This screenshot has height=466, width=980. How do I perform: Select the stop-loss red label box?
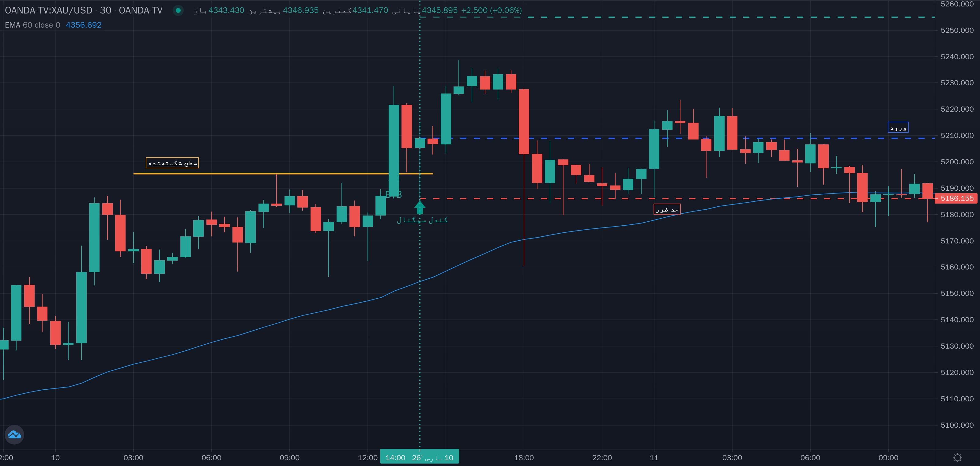point(667,209)
